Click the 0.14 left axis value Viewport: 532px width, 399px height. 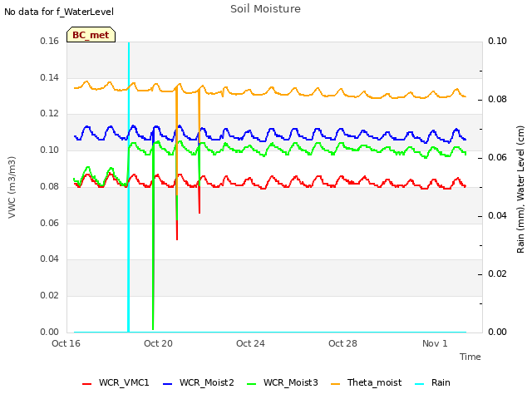49,77
